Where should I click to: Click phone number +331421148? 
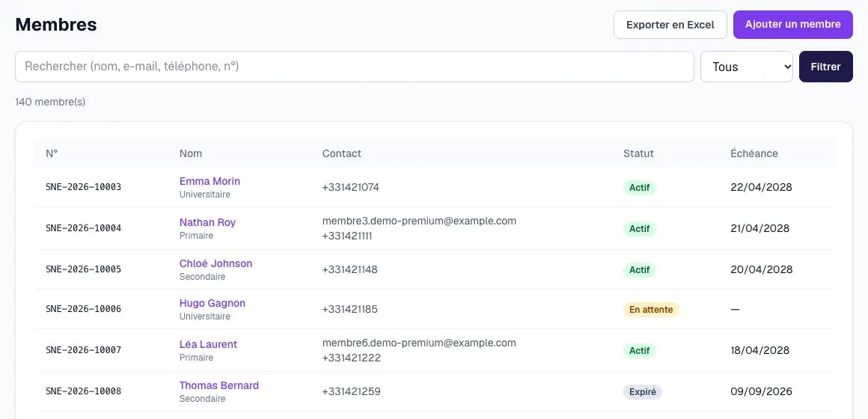pos(350,269)
